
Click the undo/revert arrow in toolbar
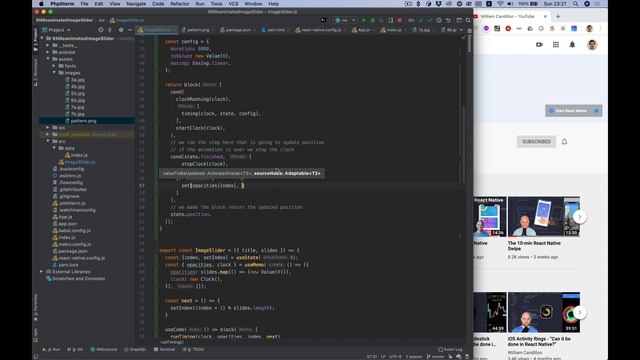coord(448,20)
